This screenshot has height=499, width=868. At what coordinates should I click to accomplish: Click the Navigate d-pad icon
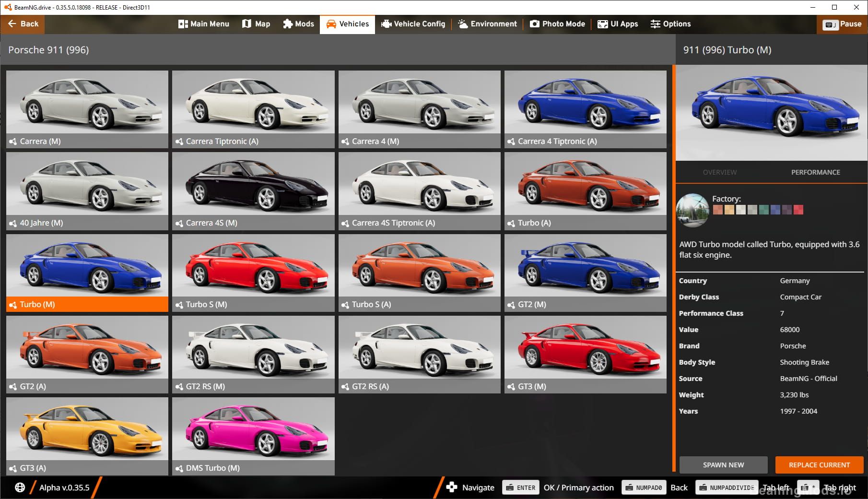pos(451,487)
